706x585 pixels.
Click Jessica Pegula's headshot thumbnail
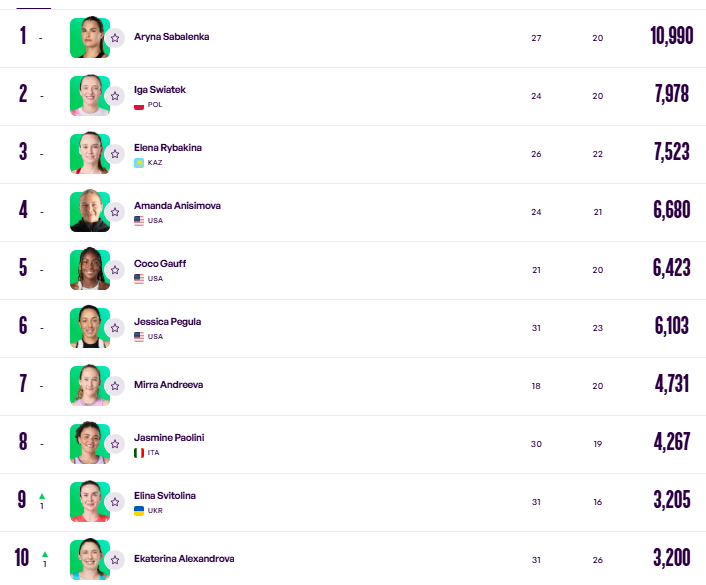pos(90,327)
